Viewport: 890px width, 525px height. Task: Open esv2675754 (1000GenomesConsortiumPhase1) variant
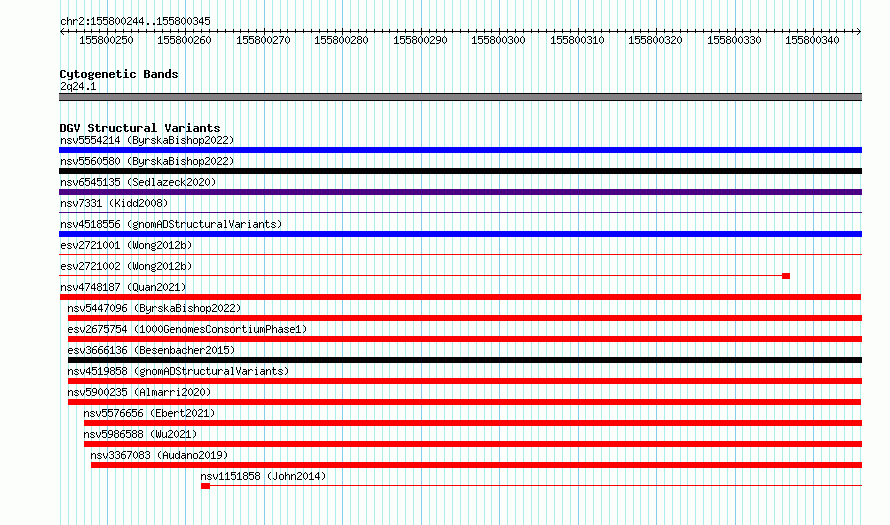[187, 329]
